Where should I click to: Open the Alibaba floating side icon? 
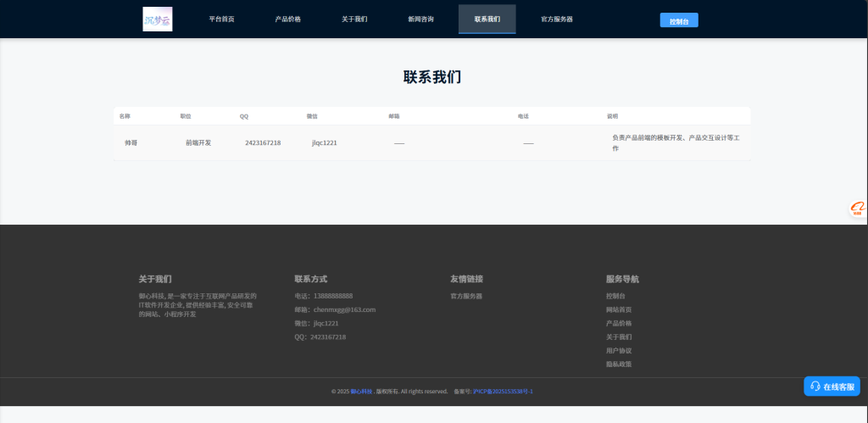click(858, 209)
